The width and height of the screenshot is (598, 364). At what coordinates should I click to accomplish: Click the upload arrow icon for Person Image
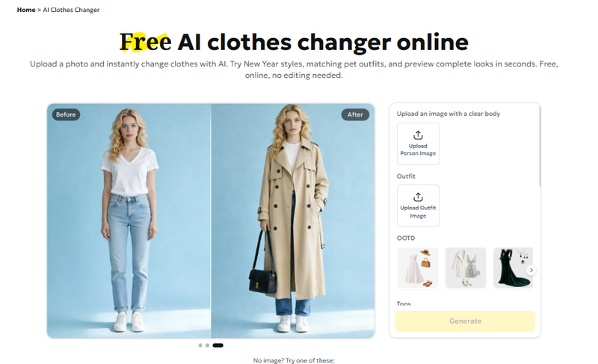pyautogui.click(x=418, y=135)
